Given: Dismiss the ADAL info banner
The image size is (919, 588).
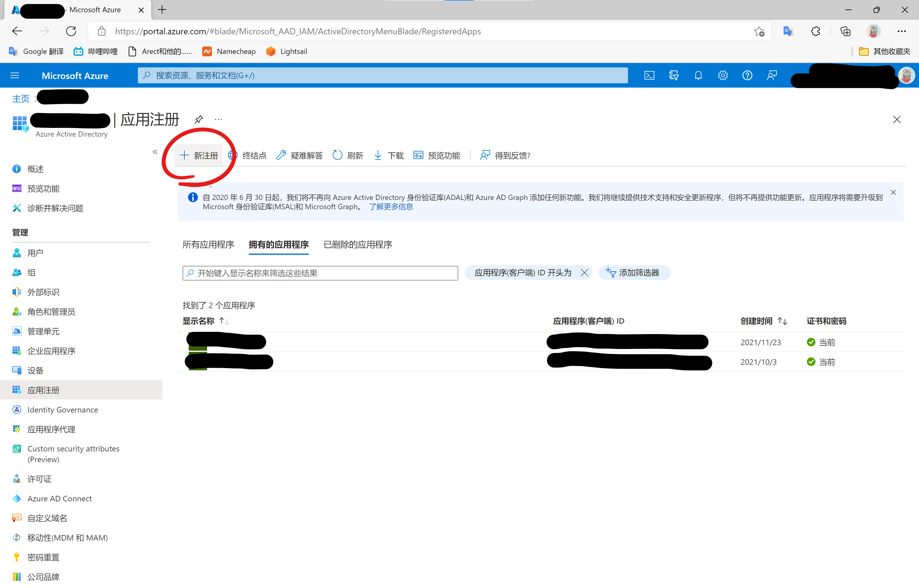Looking at the screenshot, I should (893, 192).
